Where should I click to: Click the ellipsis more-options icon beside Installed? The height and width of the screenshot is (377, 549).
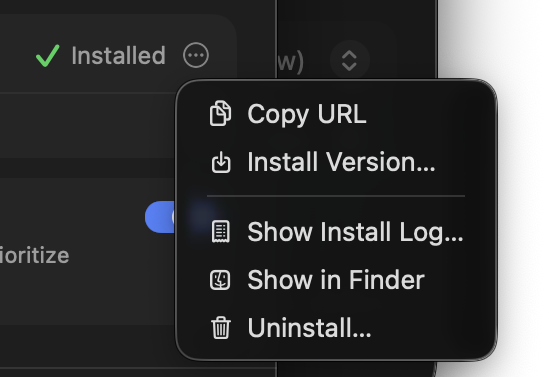pos(196,55)
